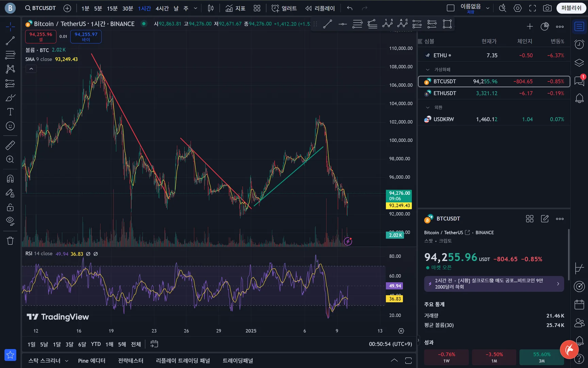Screen dimensions: 588x368
Task: Hide all drawings with eye icon
Action: point(10,221)
